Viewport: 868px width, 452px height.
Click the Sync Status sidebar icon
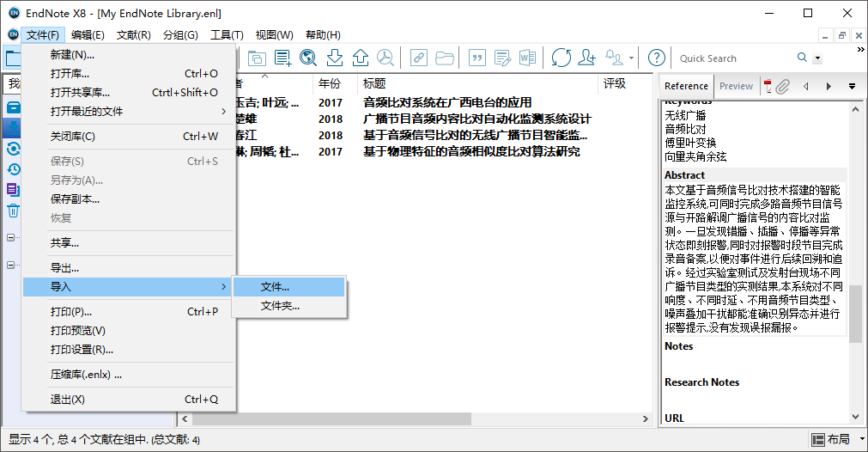tap(13, 149)
